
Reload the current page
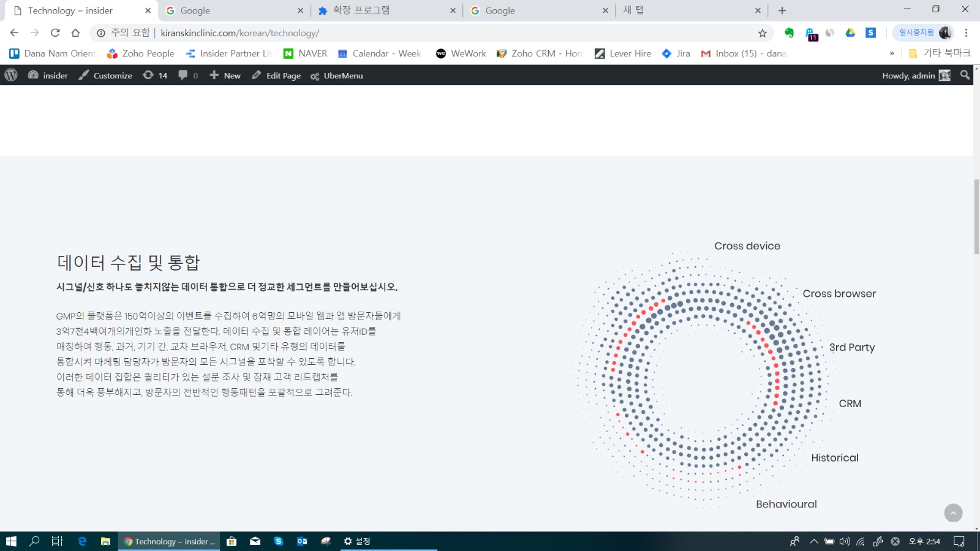[x=55, y=33]
